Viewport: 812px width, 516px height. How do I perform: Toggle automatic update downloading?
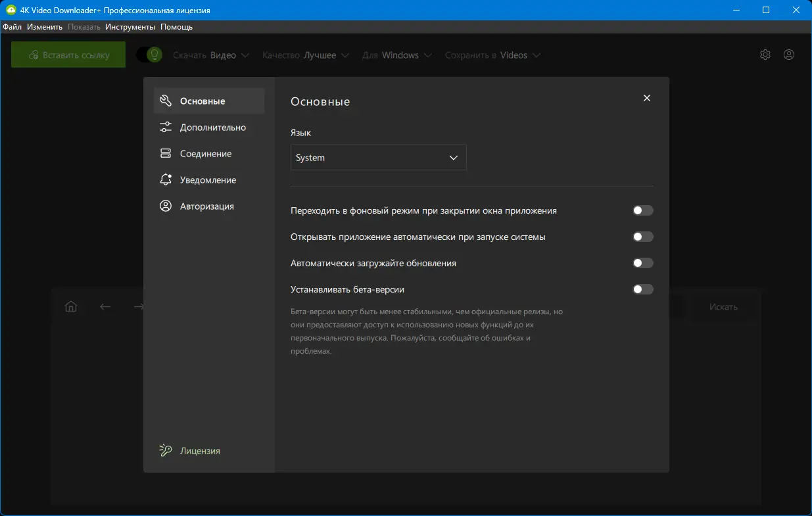click(643, 263)
